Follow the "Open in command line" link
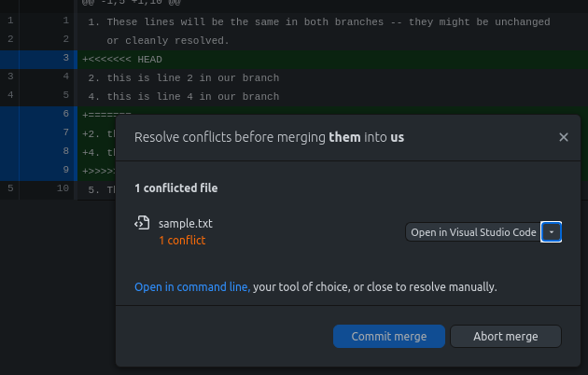The height and width of the screenshot is (375, 588). (x=192, y=286)
